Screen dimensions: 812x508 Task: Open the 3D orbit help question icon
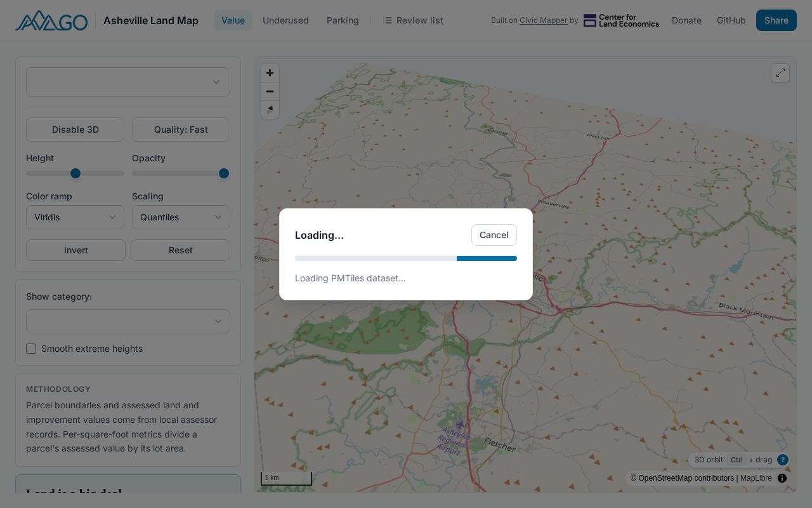[x=783, y=460]
